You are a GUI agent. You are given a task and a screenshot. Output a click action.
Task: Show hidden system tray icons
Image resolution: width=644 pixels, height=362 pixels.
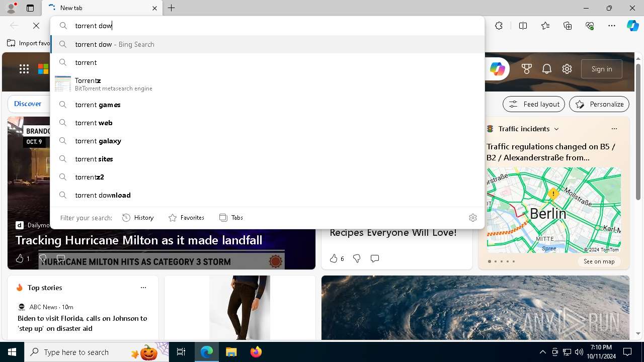542,352
